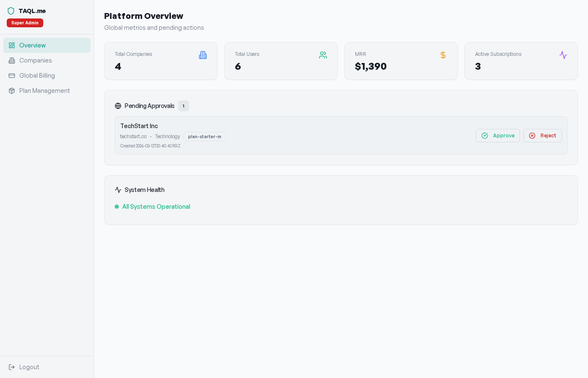
Task: Click the red cross icon inside Reject button
Action: coord(532,136)
